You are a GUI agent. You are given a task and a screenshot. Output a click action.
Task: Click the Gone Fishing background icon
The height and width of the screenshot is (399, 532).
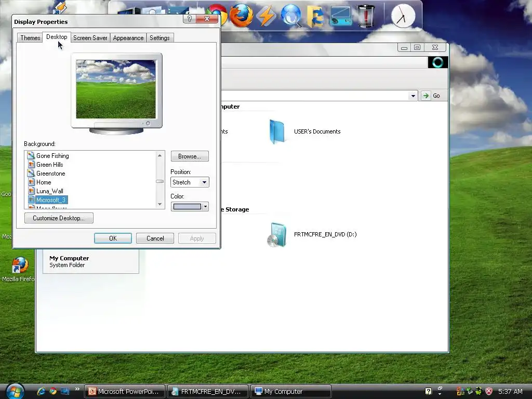coord(31,156)
